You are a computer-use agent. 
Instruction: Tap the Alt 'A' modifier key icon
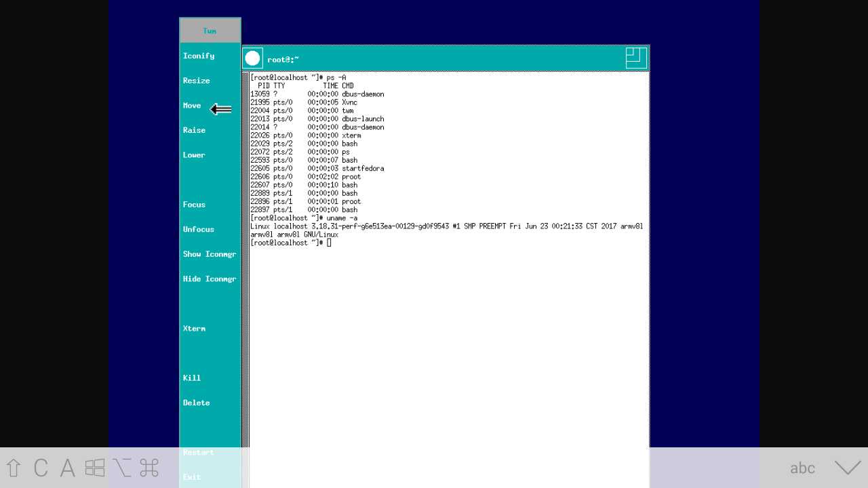(x=67, y=468)
